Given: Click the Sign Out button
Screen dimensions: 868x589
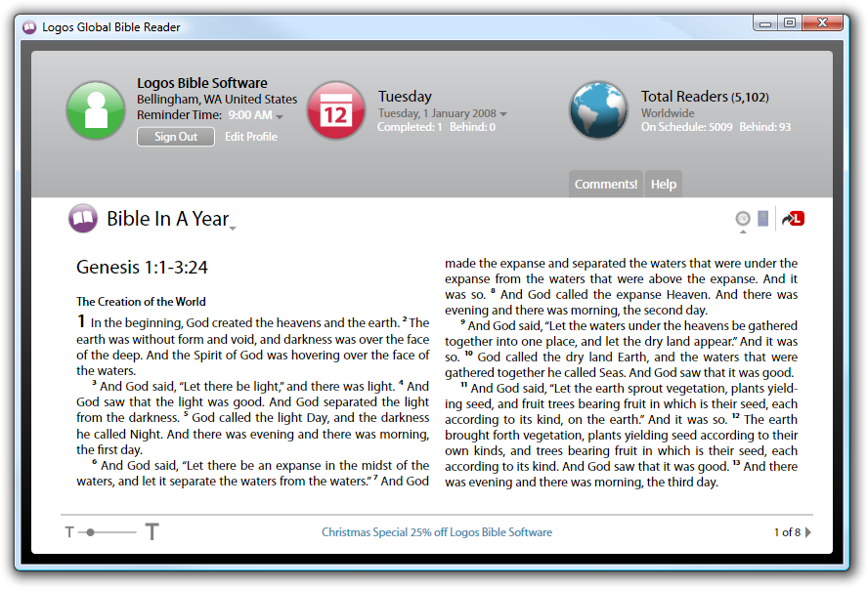Looking at the screenshot, I should (x=176, y=137).
